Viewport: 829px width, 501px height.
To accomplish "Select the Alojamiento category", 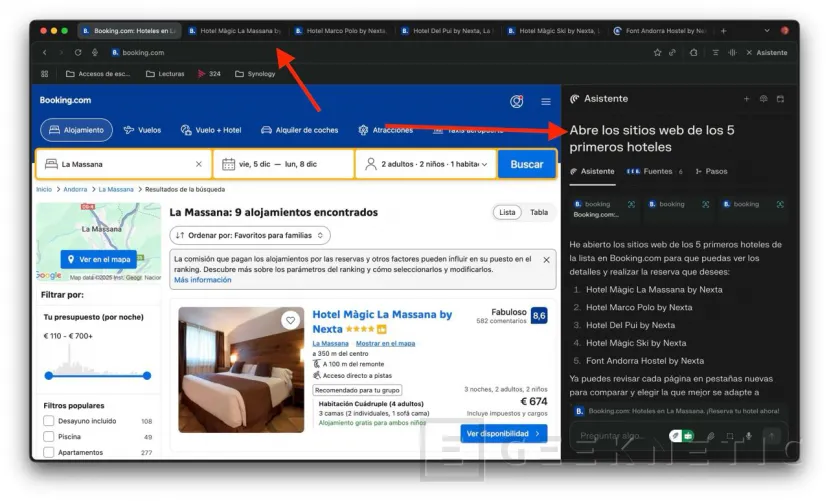I will (x=76, y=130).
